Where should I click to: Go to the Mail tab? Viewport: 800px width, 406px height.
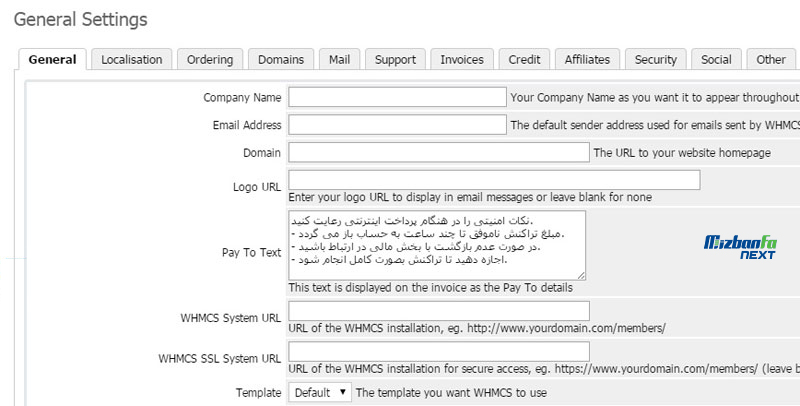pos(340,60)
